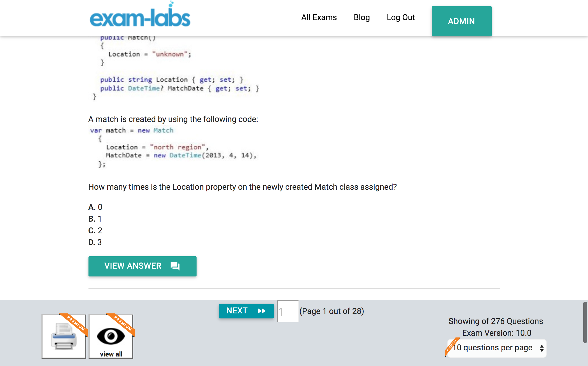Viewport: 588px width, 366px height.
Task: Click the All Exams menu item
Action: click(x=319, y=17)
